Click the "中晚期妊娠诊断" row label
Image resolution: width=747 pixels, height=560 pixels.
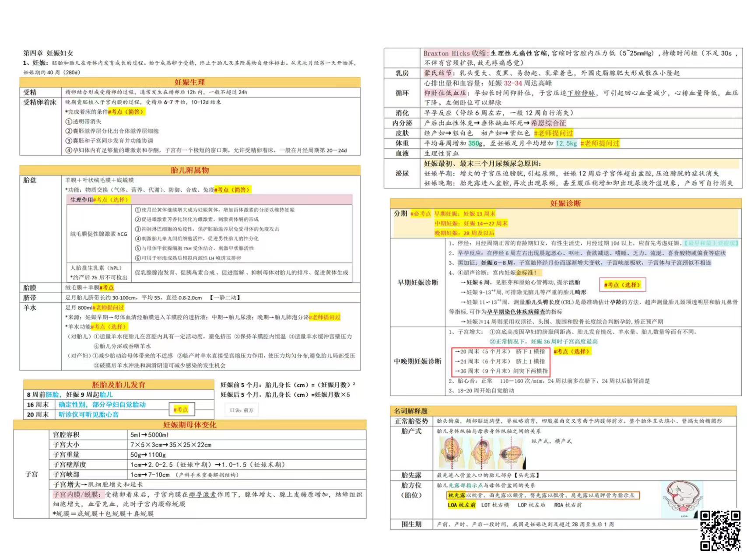tap(417, 361)
